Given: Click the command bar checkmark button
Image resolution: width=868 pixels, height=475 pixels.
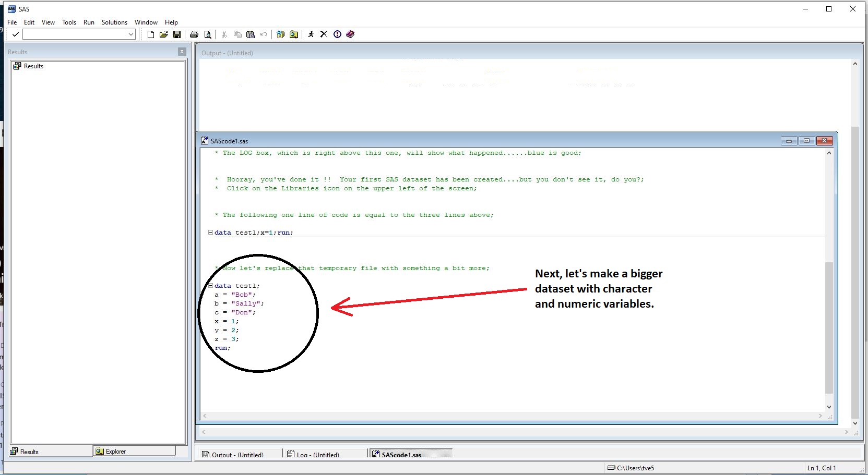Looking at the screenshot, I should coord(16,34).
